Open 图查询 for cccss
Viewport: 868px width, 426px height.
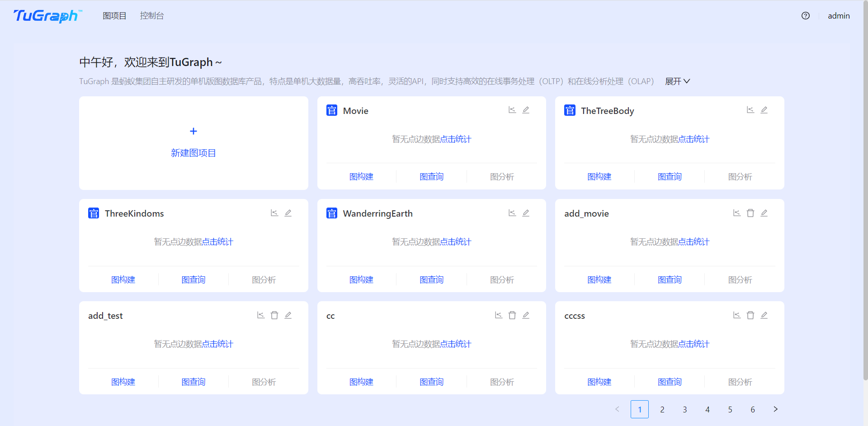670,382
